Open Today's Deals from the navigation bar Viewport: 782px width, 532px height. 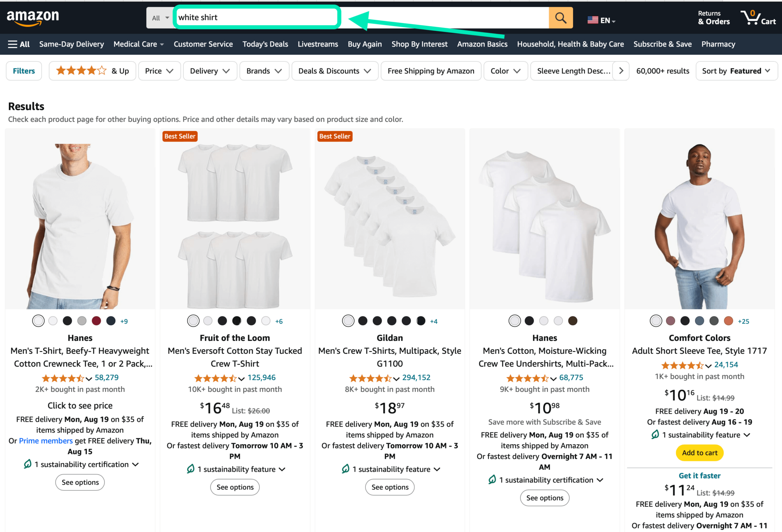coord(265,44)
